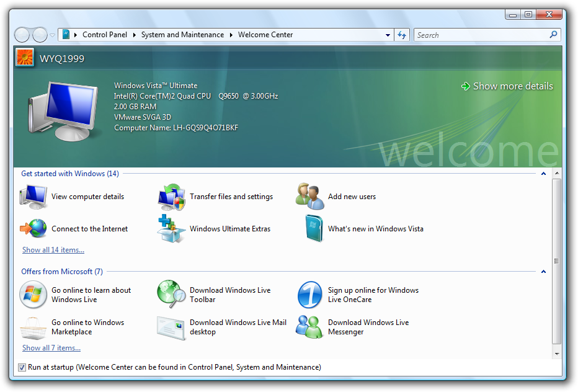578x392 pixels.
Task: Collapse the Get started with Windows section
Action: [543, 174]
